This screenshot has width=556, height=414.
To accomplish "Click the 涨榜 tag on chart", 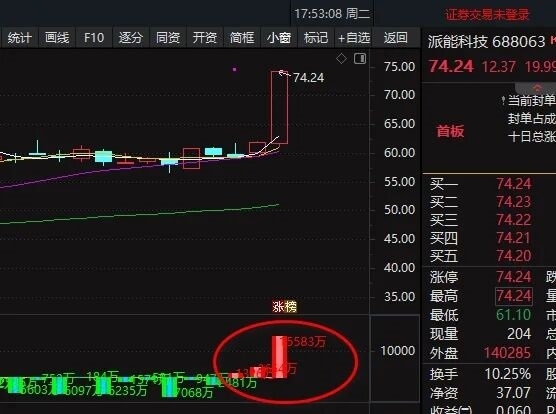I will tap(284, 307).
